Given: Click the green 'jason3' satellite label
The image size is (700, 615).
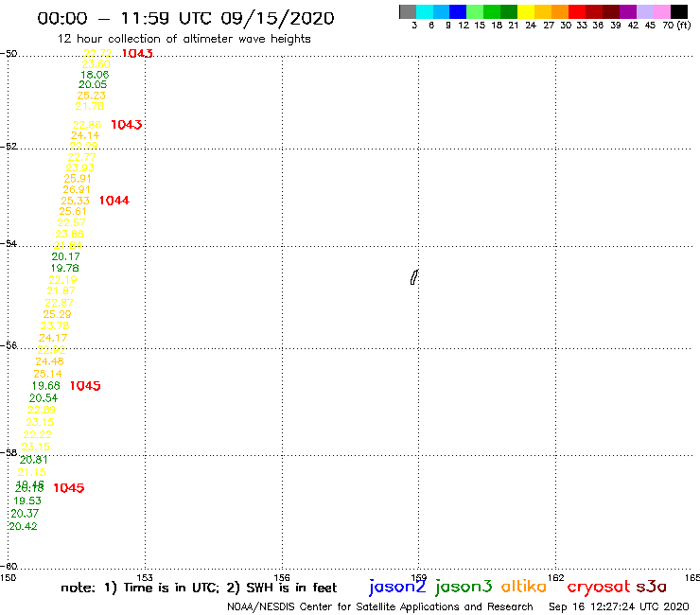Looking at the screenshot, I should [x=464, y=587].
